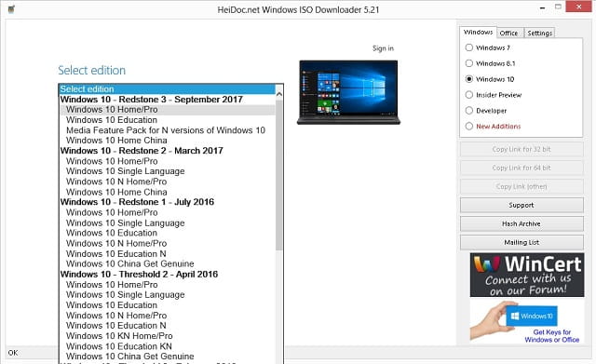The image size is (596, 364).
Task: Open the WinCert forum banner
Action: pyautogui.click(x=527, y=275)
